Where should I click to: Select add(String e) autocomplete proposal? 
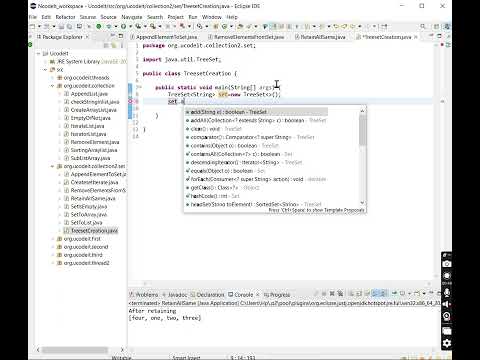[x=256, y=112]
